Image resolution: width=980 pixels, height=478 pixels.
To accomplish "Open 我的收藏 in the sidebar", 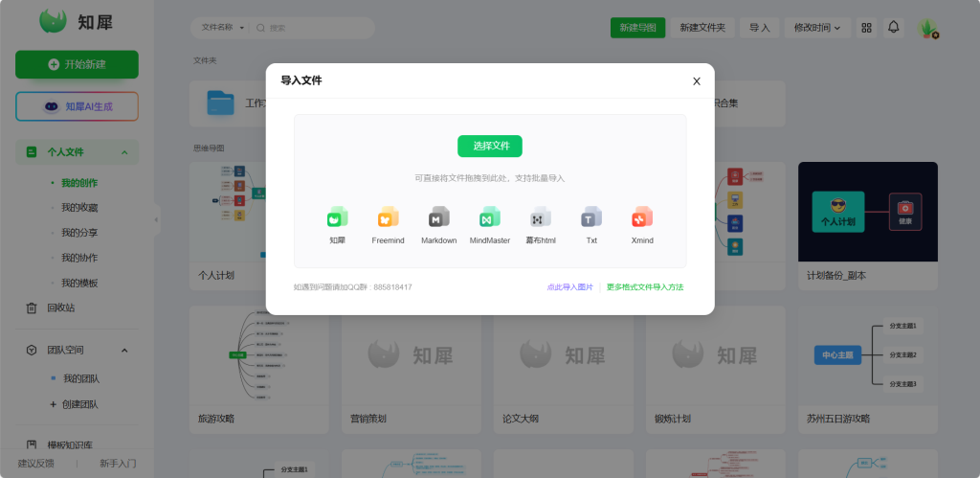I will 79,208.
